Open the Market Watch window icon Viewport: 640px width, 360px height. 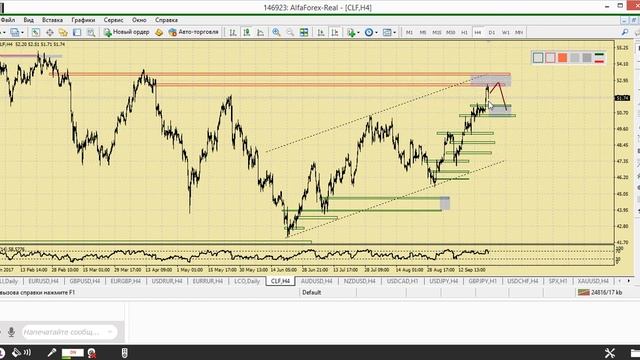36,32
